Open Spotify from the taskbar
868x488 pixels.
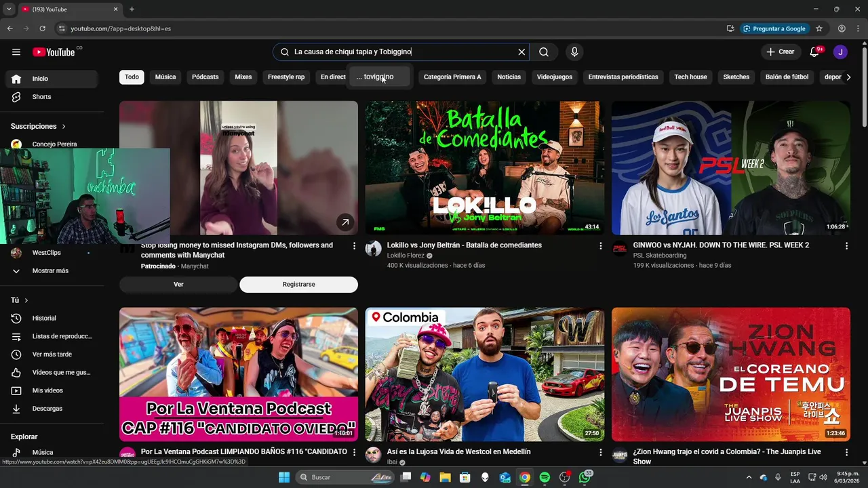coord(545,477)
